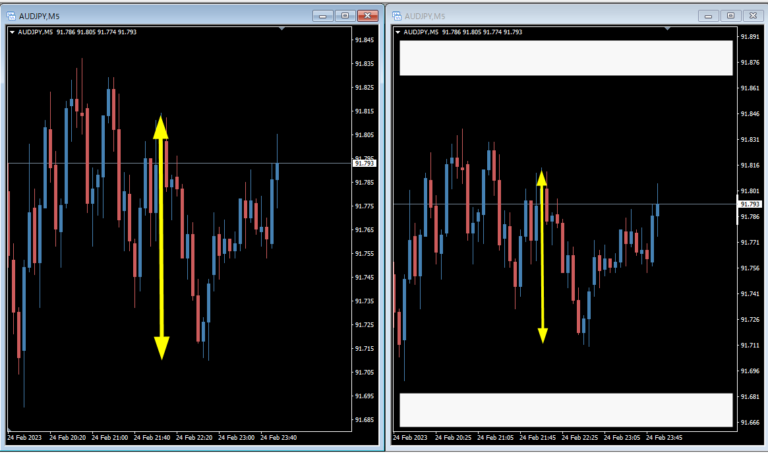Select the lower white rectangle in right chart

(566, 408)
